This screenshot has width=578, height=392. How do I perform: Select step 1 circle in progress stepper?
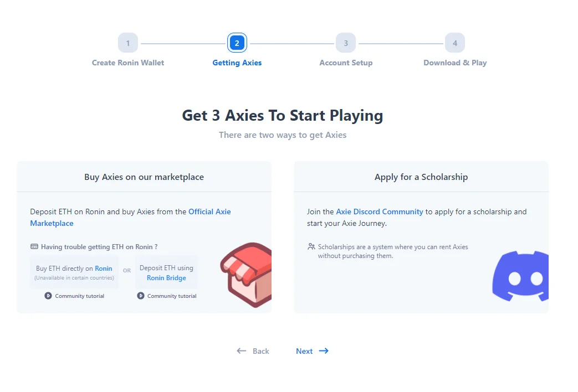coord(128,43)
